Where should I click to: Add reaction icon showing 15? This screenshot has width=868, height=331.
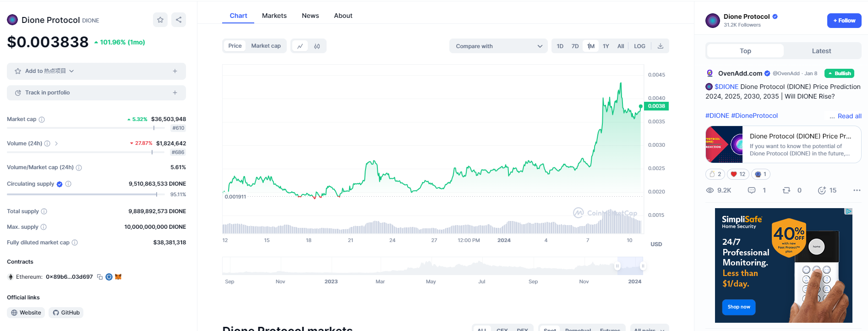click(x=822, y=190)
